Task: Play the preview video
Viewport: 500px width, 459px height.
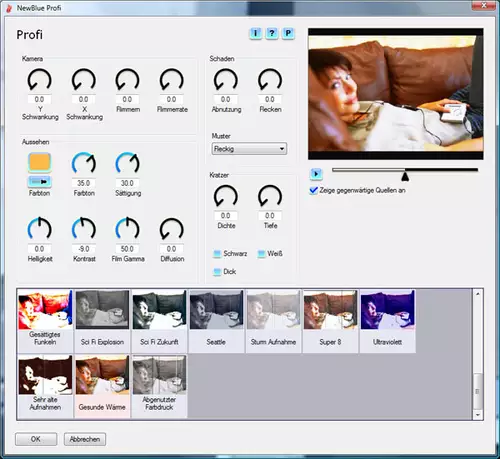Action: point(316,174)
